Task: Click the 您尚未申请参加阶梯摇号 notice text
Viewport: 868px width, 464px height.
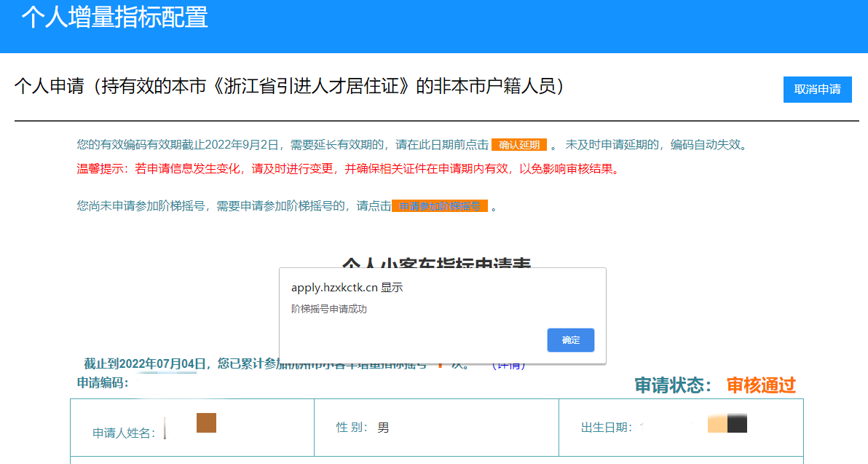Action: pos(233,206)
